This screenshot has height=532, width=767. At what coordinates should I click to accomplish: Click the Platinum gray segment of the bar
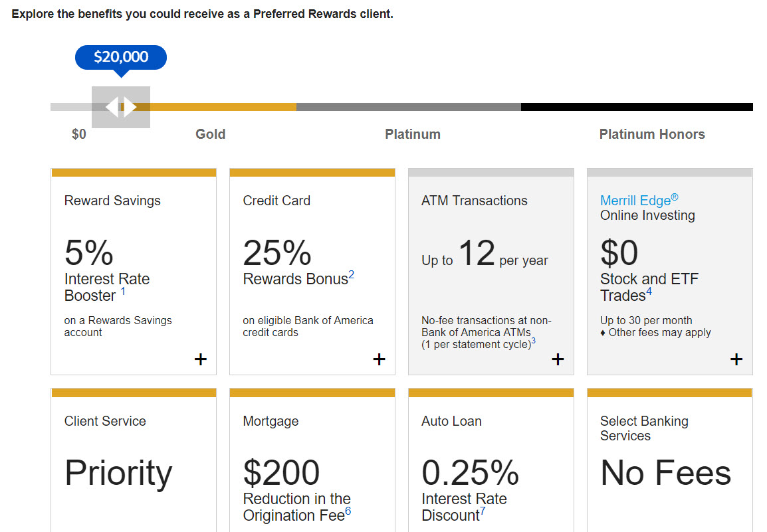point(409,107)
